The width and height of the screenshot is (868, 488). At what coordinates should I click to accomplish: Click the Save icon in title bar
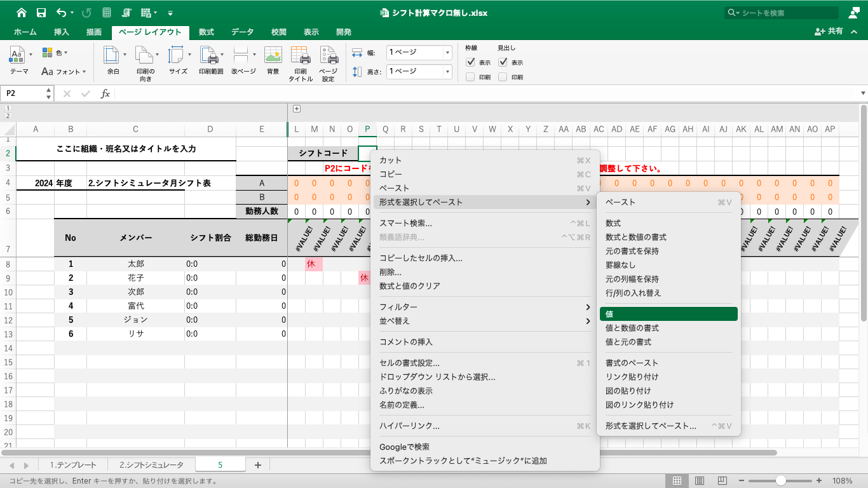[x=41, y=13]
